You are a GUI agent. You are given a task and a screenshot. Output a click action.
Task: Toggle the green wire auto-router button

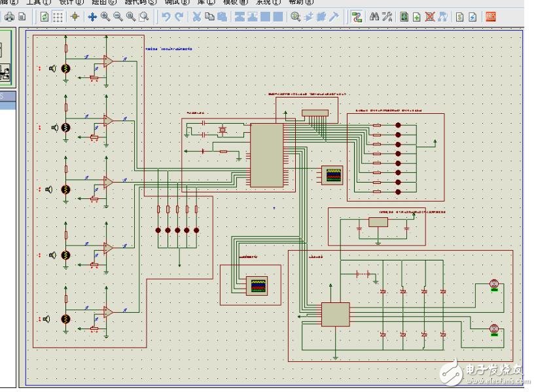pos(357,17)
